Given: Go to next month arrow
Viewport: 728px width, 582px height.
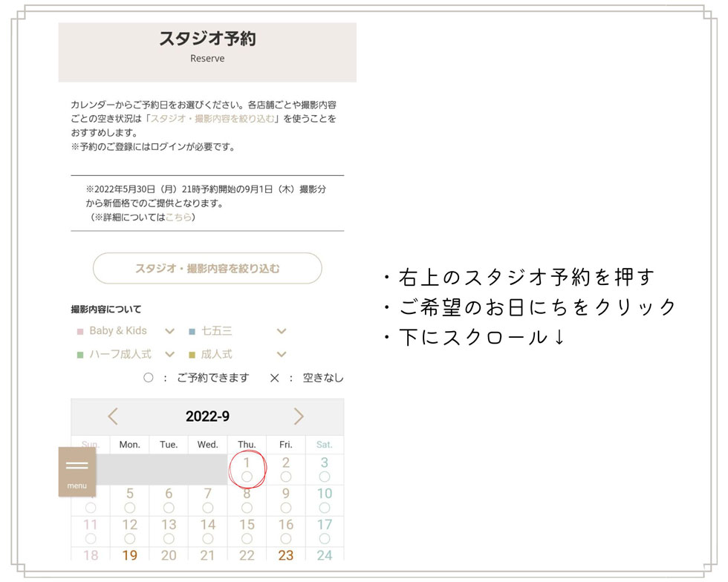Looking at the screenshot, I should pos(299,416).
